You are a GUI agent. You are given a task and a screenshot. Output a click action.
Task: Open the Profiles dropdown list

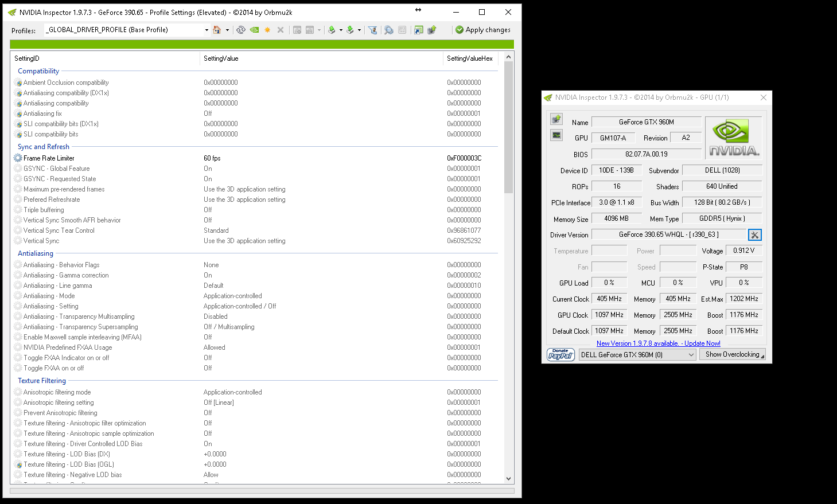point(207,30)
